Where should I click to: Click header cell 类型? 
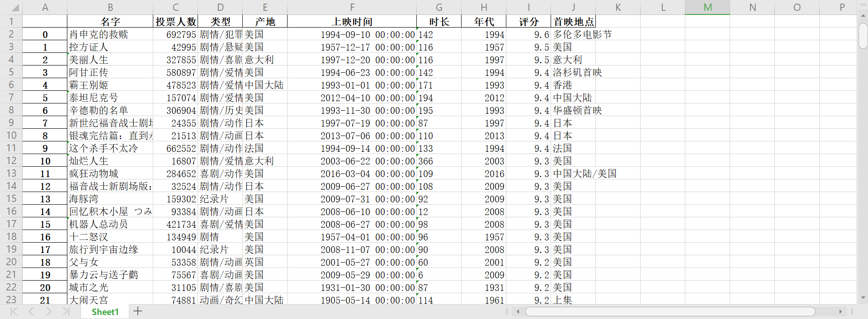coord(220,21)
